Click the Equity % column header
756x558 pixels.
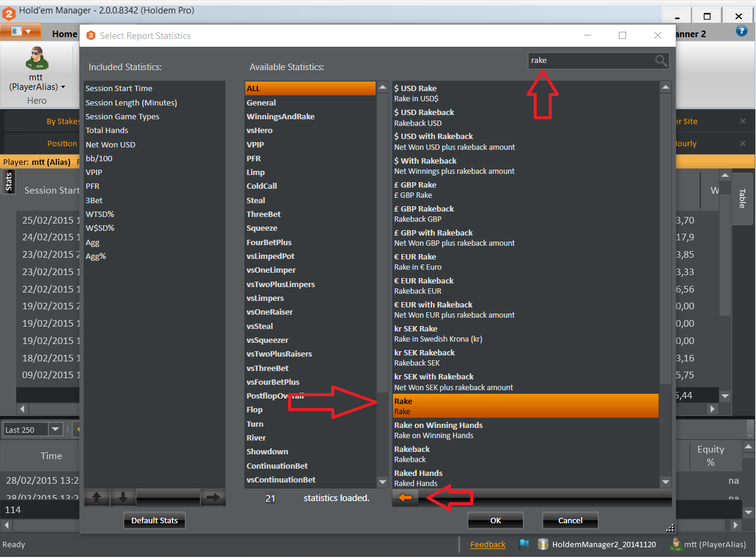(x=710, y=456)
